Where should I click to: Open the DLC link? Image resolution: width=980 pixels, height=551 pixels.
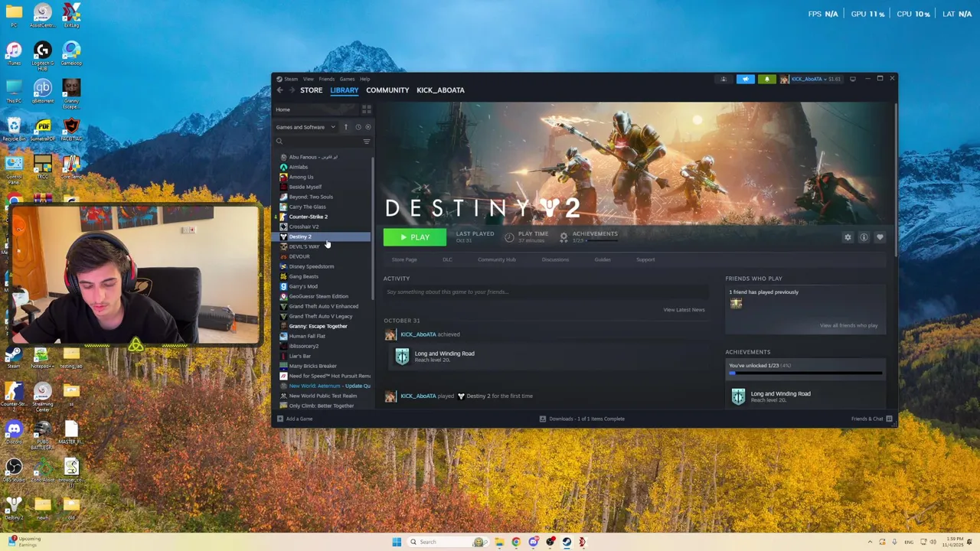pyautogui.click(x=447, y=259)
